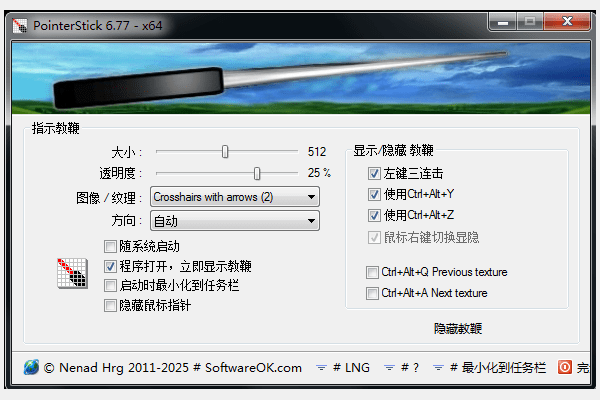Enable 启动时最小化到任务栏 checkbox
The image size is (600, 400).
[110, 285]
